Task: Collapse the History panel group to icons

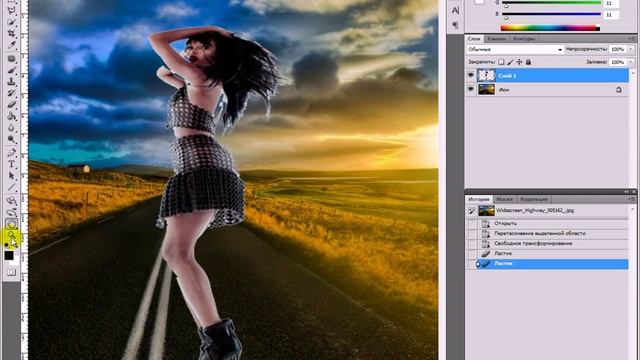Action: coord(627,191)
